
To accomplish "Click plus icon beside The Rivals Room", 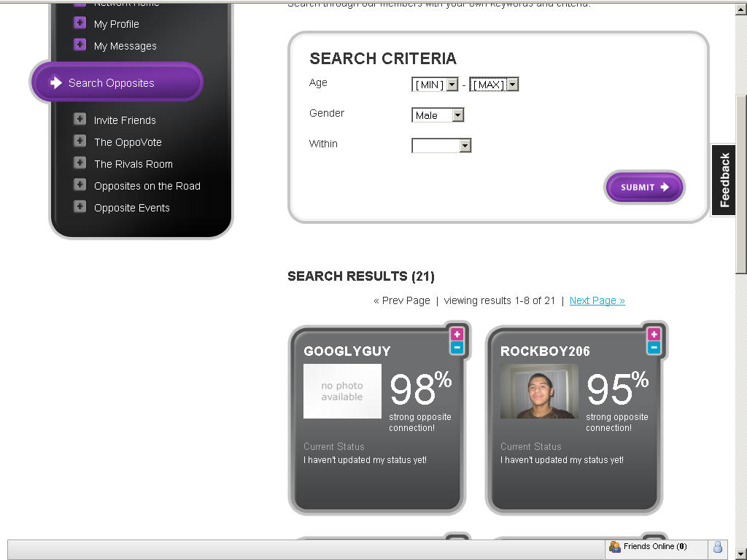I will [80, 163].
